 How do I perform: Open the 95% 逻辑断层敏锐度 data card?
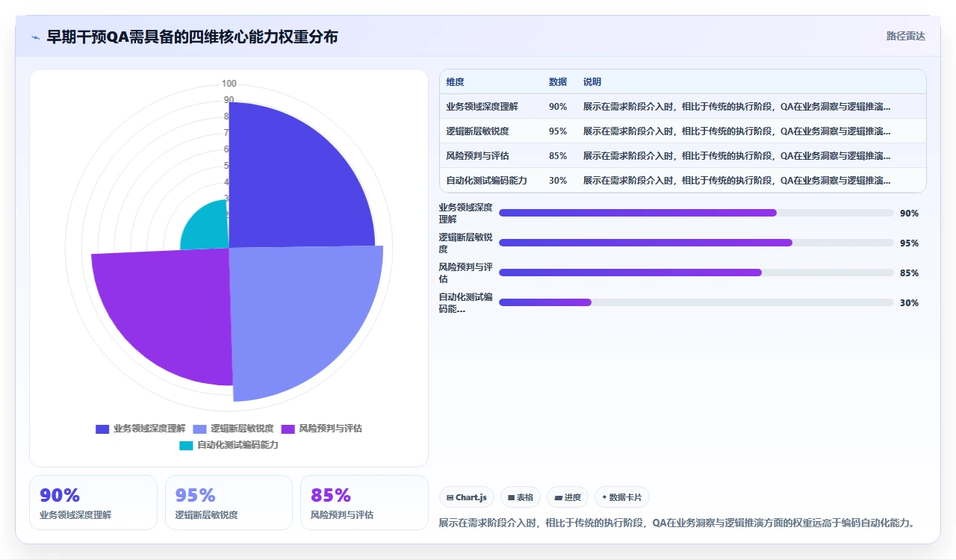(229, 503)
